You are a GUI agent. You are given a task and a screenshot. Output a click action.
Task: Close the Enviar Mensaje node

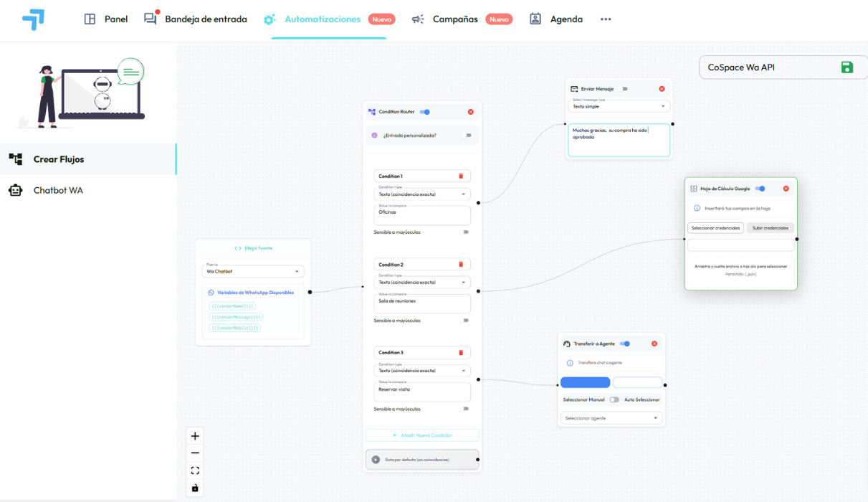click(662, 89)
